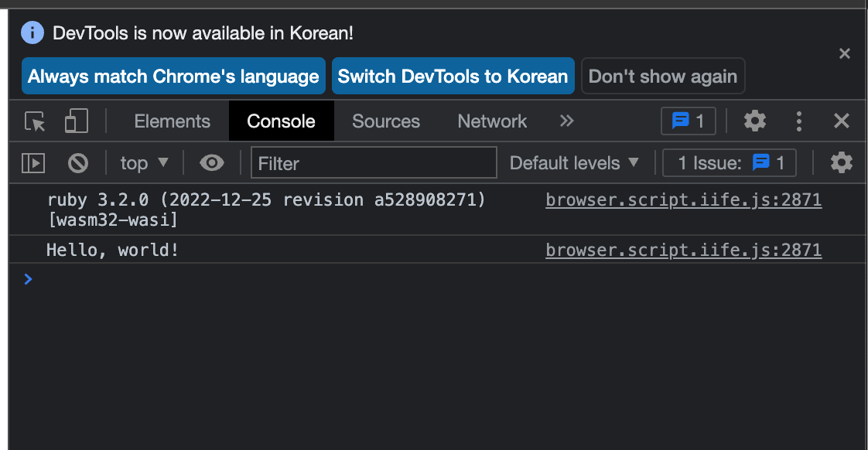868x450 pixels.
Task: Open the 1 Issue button
Action: tap(730, 162)
